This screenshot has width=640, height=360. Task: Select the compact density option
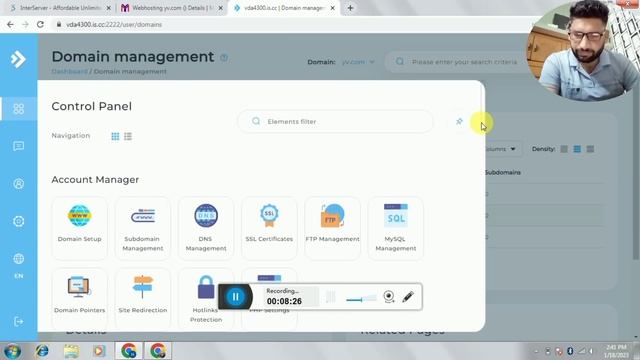pyautogui.click(x=564, y=149)
